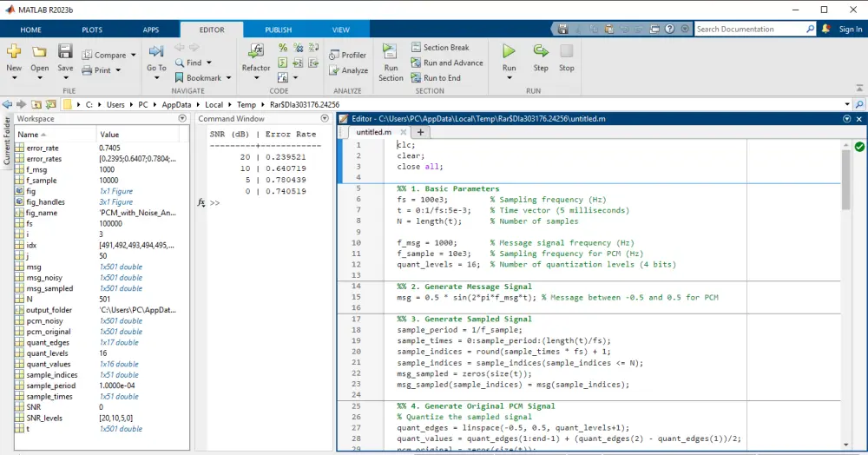Image resolution: width=868 pixels, height=455 pixels.
Task: Run the script with green arrow
Action: pos(509,51)
